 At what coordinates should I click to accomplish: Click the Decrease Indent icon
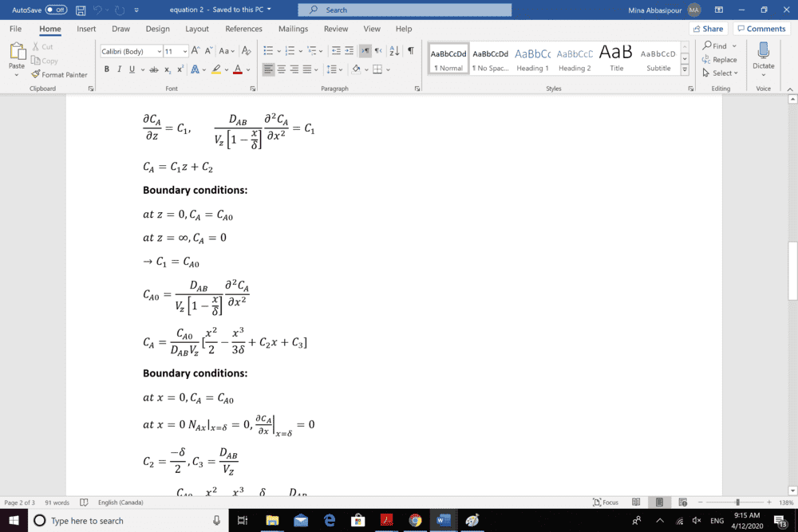(x=336, y=51)
